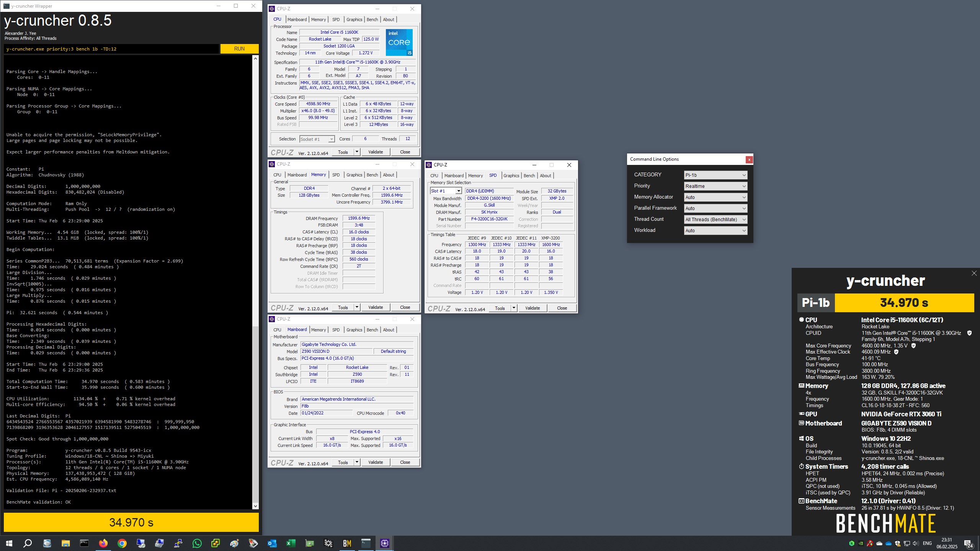Switch to Bench tab in CPU-Z CPU window

coord(372,20)
